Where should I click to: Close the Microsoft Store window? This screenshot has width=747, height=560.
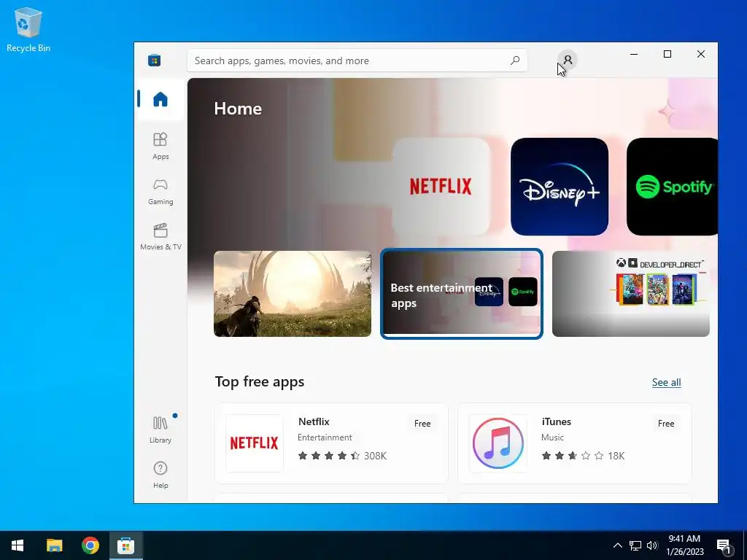tap(701, 54)
